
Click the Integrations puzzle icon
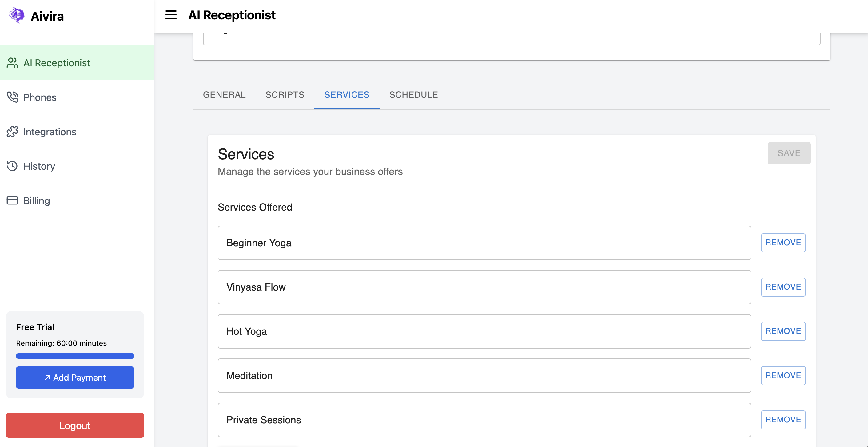click(x=12, y=132)
